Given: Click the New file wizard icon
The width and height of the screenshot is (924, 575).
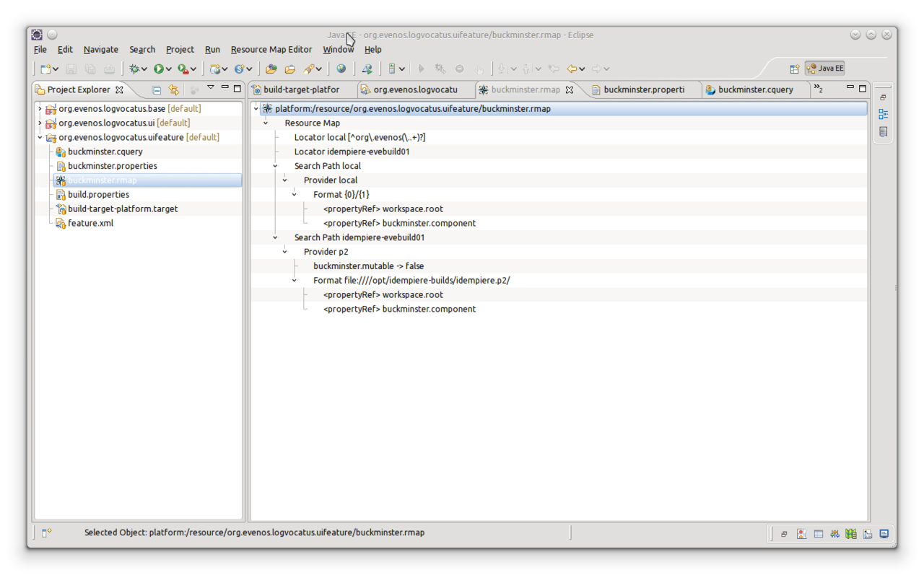Looking at the screenshot, I should 45,69.
